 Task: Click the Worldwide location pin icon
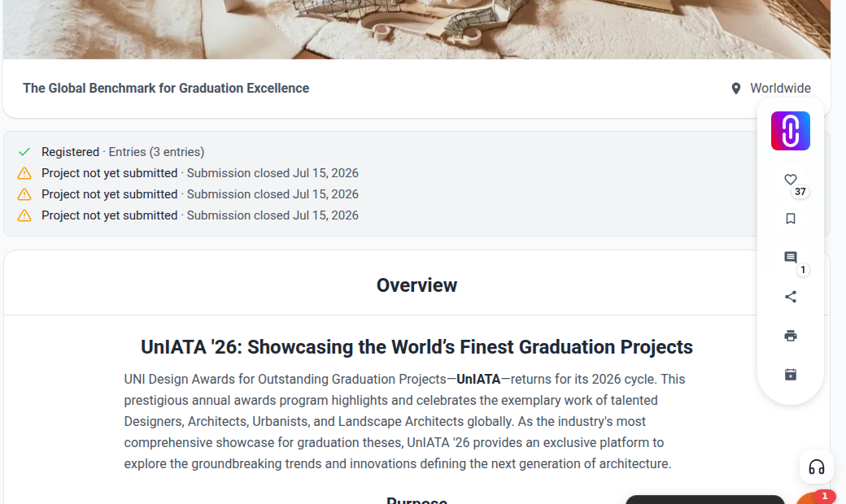point(735,89)
